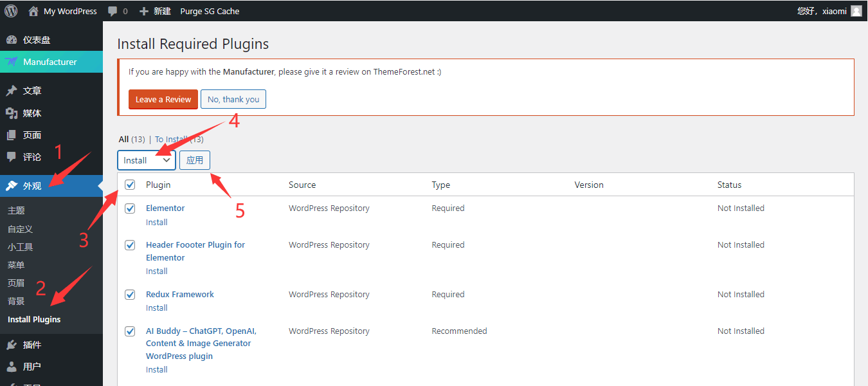Click the user avatar icon
The width and height of the screenshot is (868, 386).
(856, 11)
